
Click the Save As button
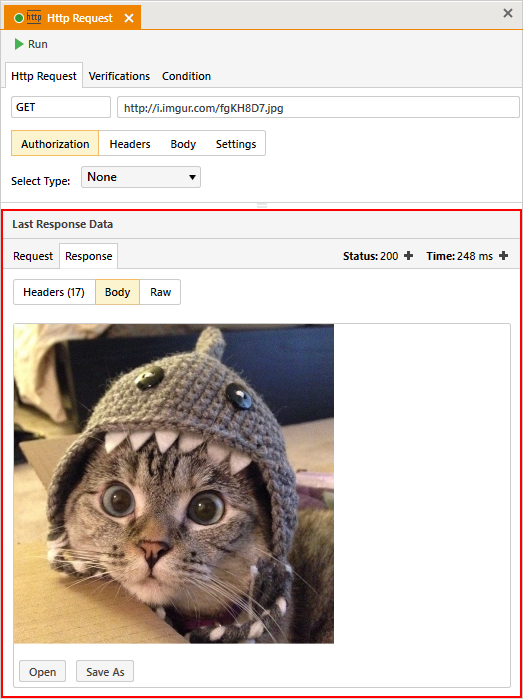[x=105, y=671]
